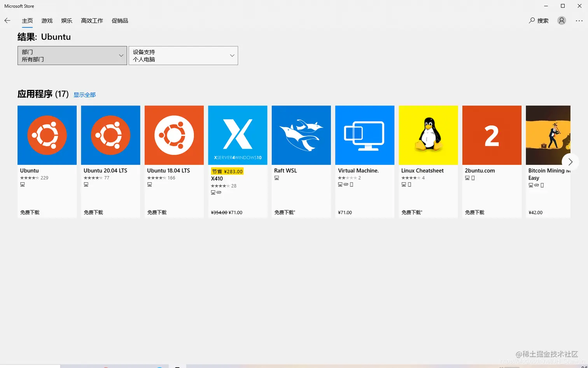Open the Virtual Machine monitor icon

pyautogui.click(x=365, y=135)
